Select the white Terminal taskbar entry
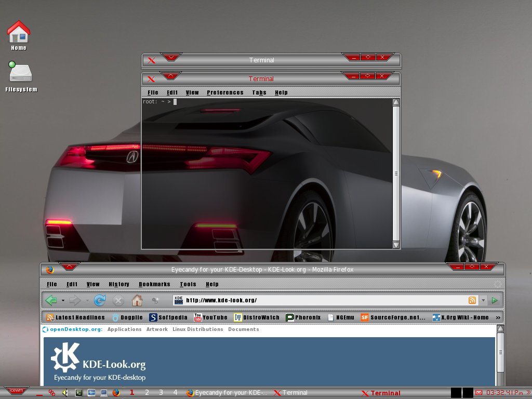This screenshot has height=399, width=532. tap(291, 393)
